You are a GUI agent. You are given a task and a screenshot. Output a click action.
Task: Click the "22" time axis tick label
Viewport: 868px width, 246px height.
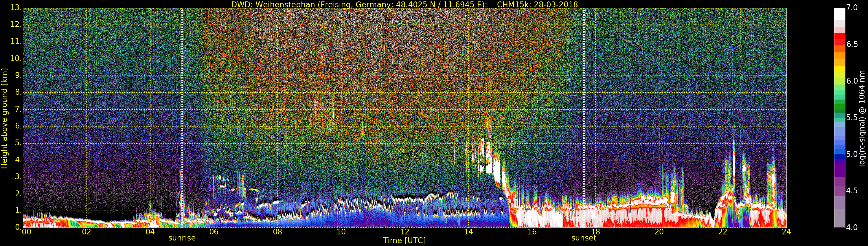[x=723, y=232]
